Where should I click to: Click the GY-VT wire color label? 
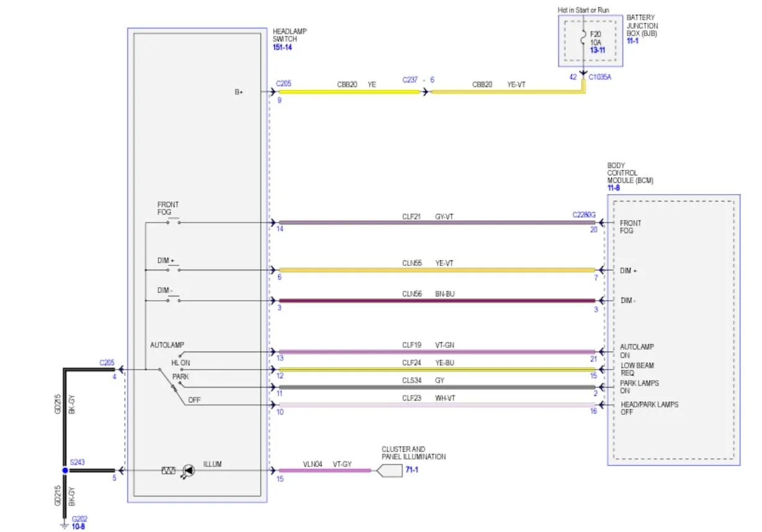(444, 216)
